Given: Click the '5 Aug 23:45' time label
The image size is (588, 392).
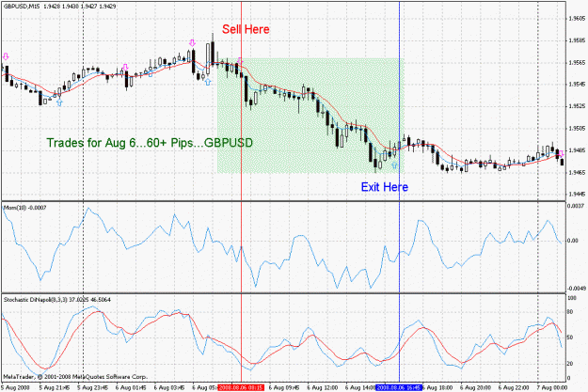Looking at the screenshot, I should coord(92,387).
